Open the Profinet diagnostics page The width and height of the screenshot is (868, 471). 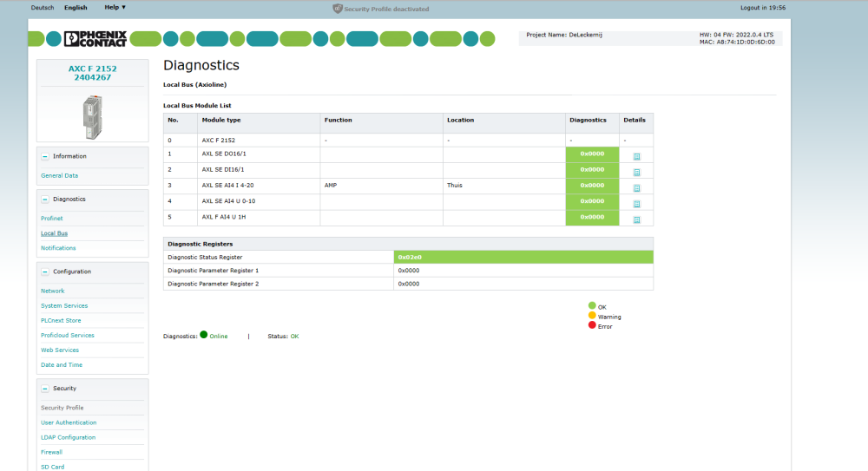click(52, 219)
